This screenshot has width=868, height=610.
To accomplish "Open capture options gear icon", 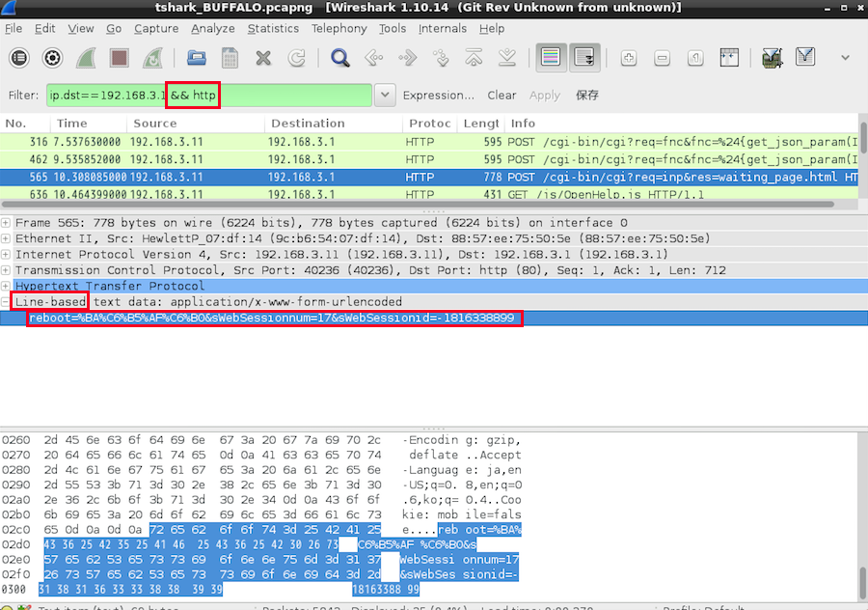I will click(x=53, y=58).
